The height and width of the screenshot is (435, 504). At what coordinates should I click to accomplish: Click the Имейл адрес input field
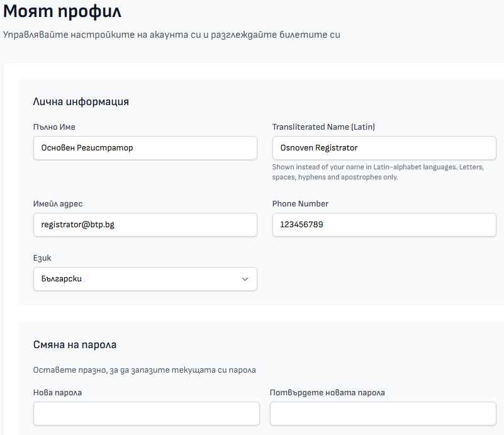(x=145, y=225)
